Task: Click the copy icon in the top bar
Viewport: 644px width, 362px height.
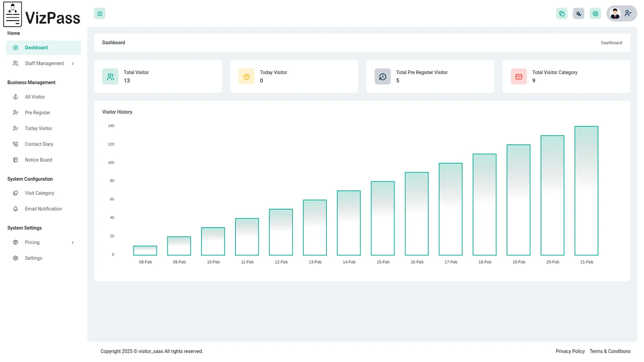Action: click(561, 14)
